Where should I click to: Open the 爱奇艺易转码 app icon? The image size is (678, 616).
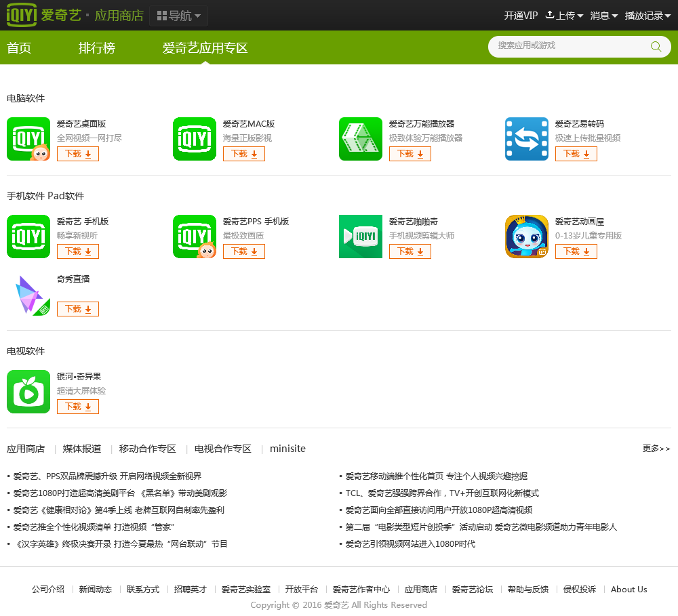[527, 139]
